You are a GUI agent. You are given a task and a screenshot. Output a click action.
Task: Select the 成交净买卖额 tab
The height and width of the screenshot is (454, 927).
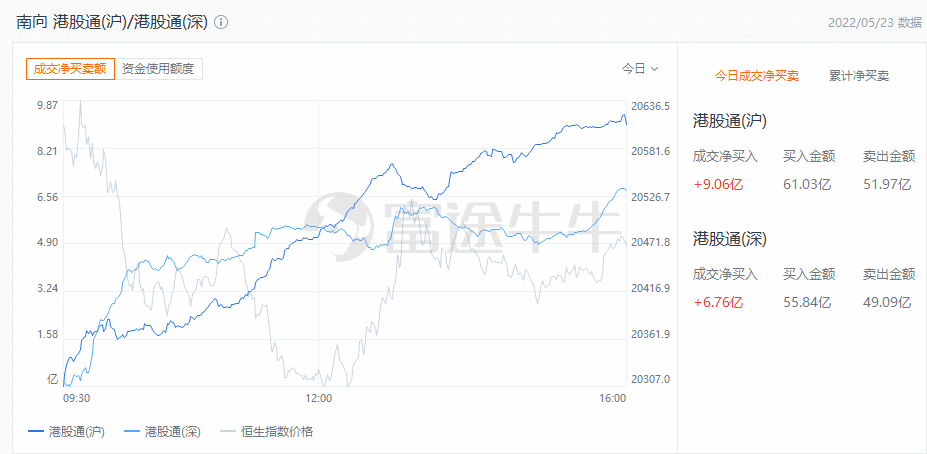click(70, 69)
